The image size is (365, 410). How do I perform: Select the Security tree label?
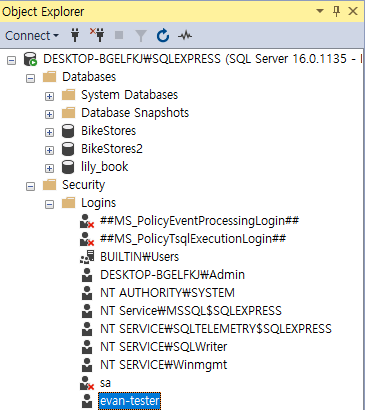84,185
